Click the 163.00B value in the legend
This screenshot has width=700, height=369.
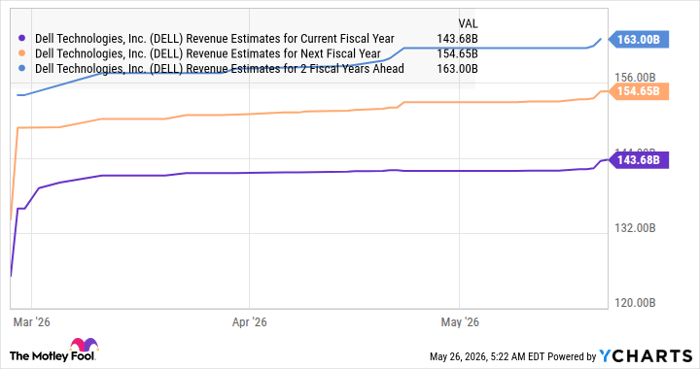pos(457,68)
